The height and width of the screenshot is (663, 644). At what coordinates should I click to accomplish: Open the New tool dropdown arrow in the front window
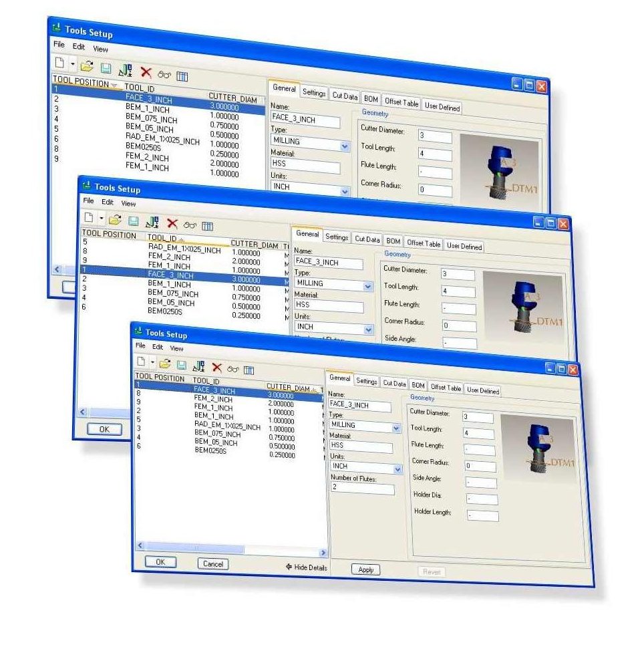tap(152, 364)
